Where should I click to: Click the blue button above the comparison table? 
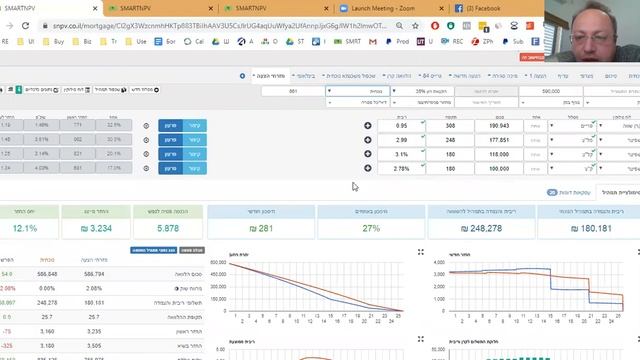click(153, 250)
